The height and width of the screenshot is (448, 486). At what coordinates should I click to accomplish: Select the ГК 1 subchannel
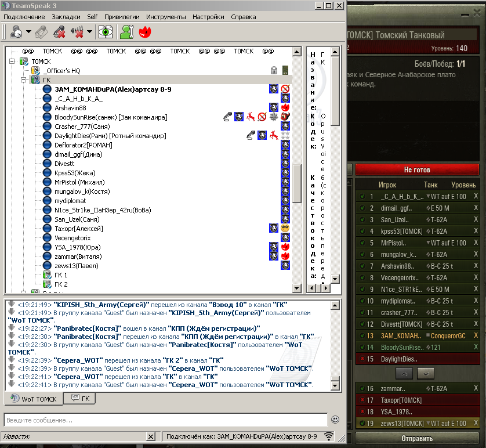tap(61, 275)
